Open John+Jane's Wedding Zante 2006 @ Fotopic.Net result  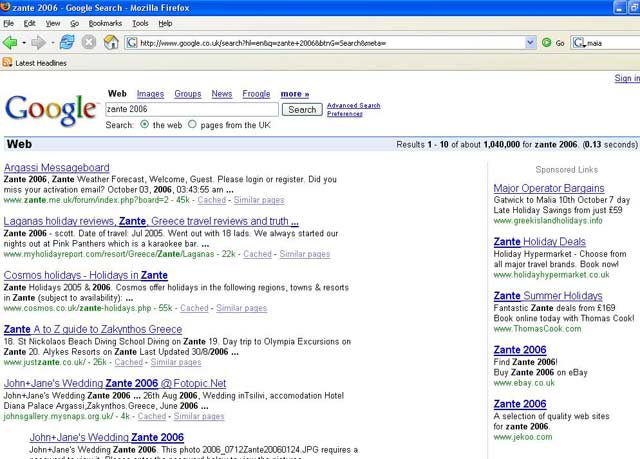click(x=115, y=383)
